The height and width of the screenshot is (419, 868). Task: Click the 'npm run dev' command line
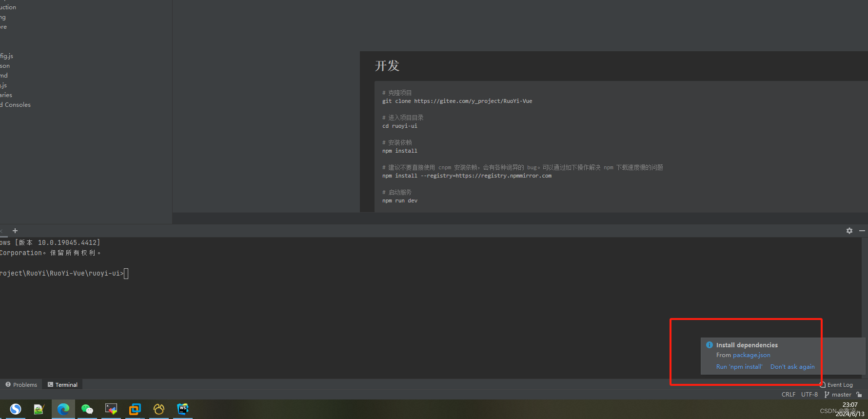point(400,201)
